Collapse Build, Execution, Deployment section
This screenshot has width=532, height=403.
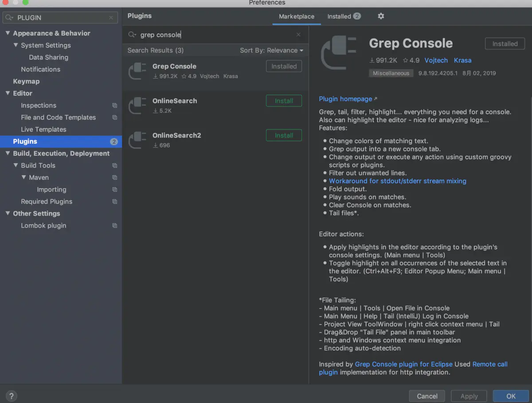(x=8, y=154)
